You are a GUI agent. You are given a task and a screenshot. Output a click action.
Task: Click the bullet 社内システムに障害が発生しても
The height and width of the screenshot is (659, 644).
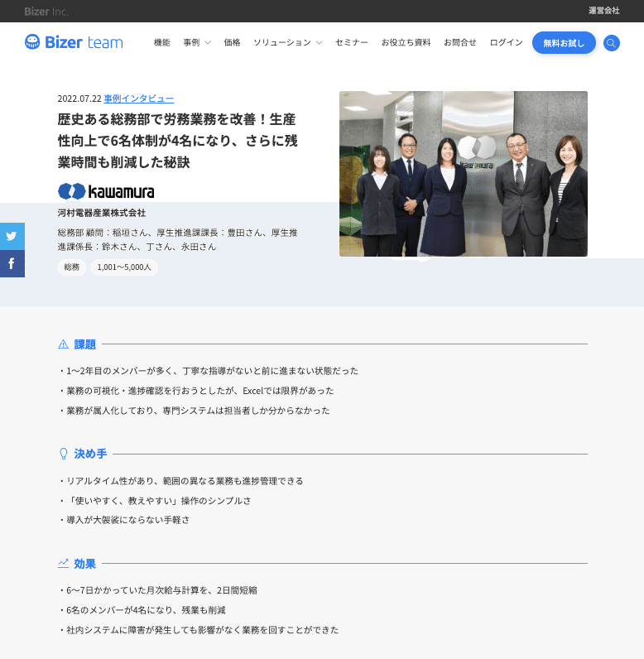pos(199,629)
